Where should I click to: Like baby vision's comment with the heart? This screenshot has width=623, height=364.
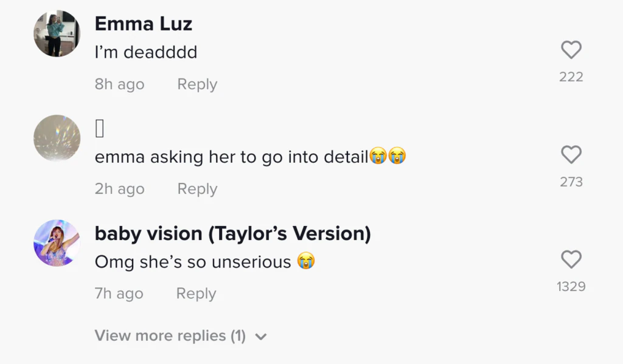[x=571, y=259]
